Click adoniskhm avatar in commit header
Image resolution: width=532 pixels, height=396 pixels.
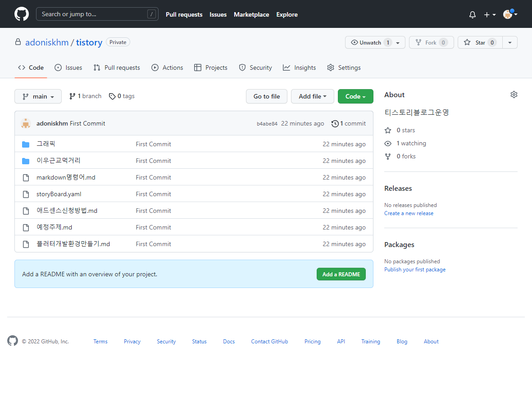coord(26,123)
